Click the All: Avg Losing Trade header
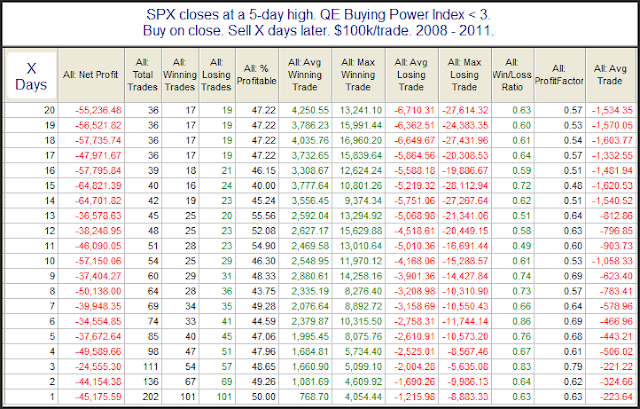 pos(412,75)
